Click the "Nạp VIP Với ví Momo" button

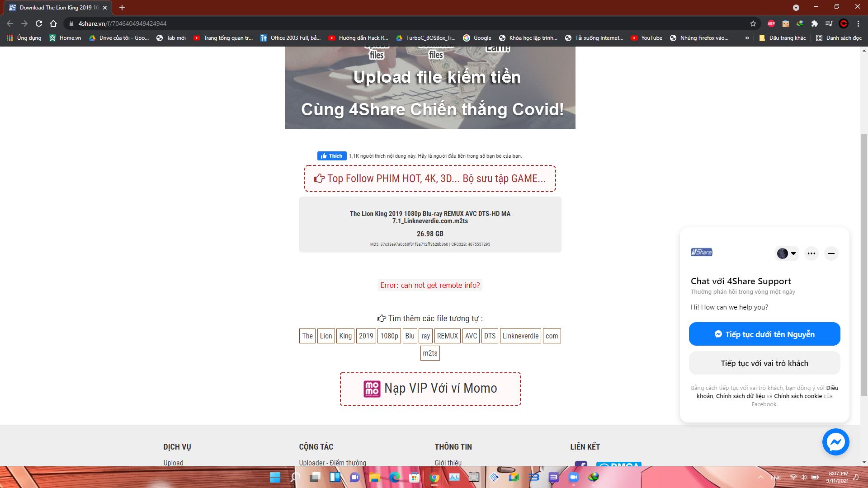pyautogui.click(x=430, y=389)
